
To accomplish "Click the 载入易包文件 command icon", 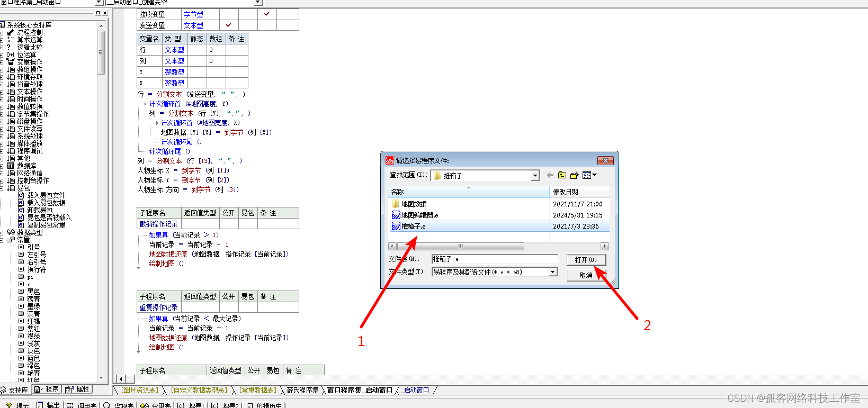I will (x=21, y=195).
